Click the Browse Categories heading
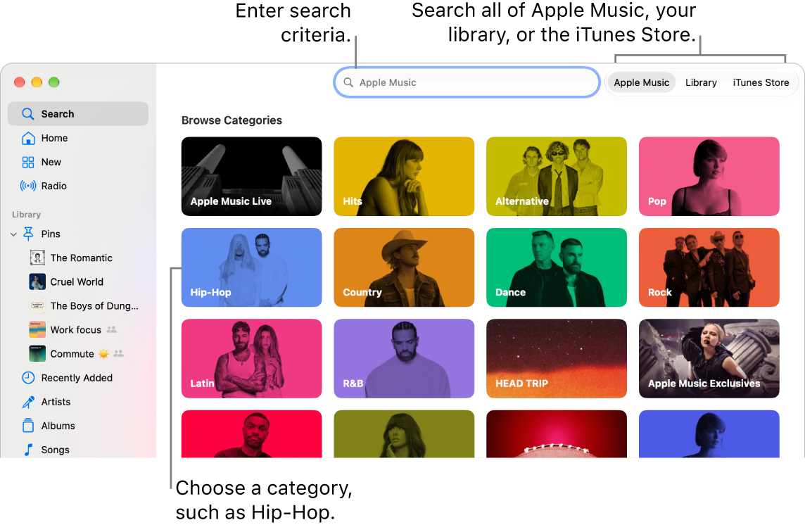Viewport: 805px width, 532px height. point(232,120)
